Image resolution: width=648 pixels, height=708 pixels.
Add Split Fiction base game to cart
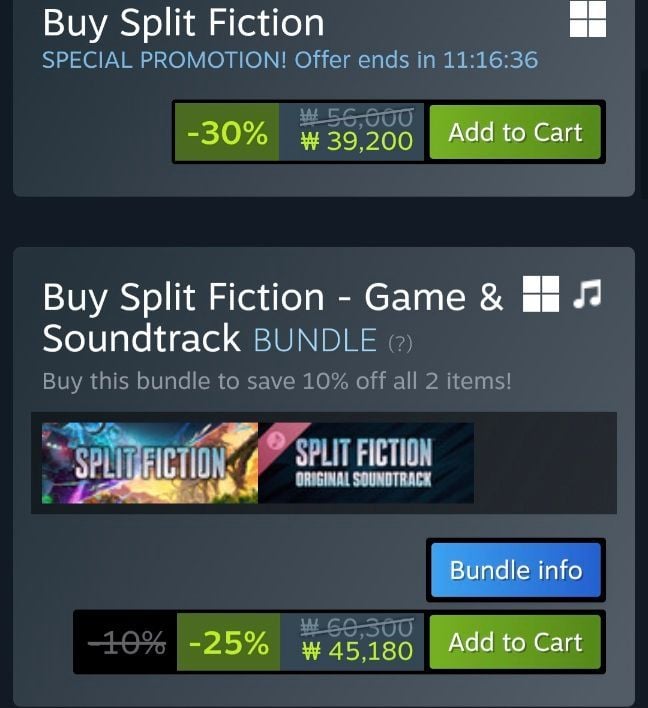pos(515,132)
